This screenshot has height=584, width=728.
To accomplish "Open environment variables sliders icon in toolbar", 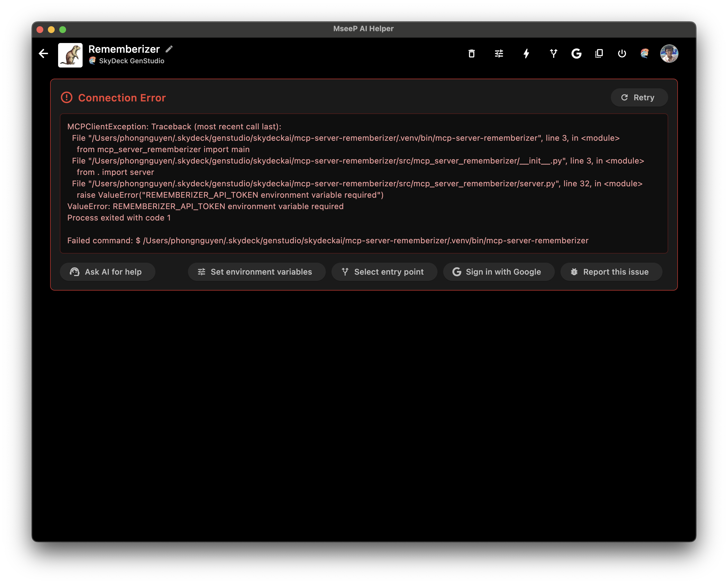I will point(499,53).
